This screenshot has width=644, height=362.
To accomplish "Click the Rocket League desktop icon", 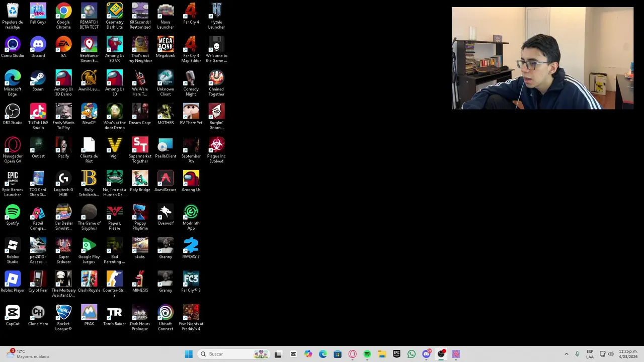I will [x=63, y=318].
